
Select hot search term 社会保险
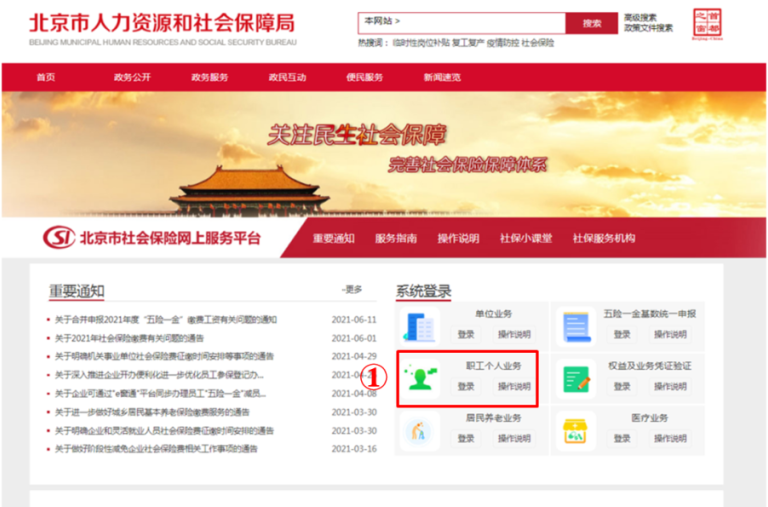click(x=538, y=43)
